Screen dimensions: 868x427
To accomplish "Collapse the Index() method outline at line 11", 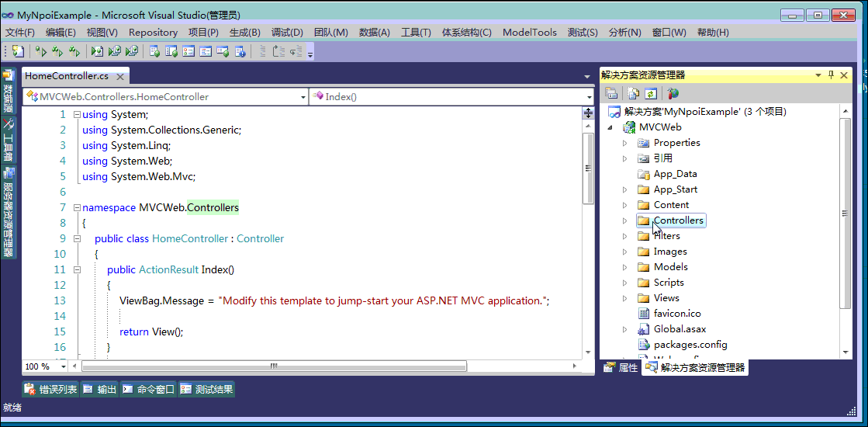I will click(x=76, y=269).
